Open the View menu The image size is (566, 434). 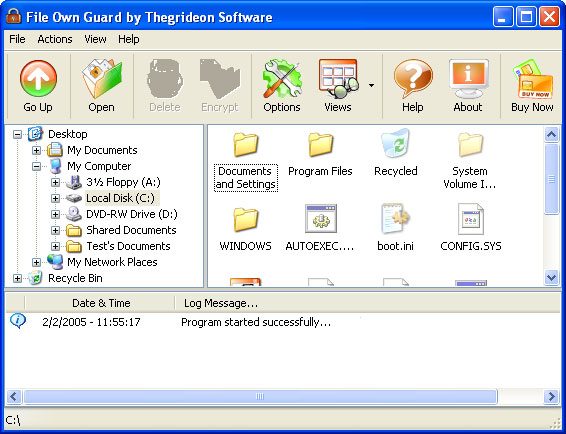[95, 39]
